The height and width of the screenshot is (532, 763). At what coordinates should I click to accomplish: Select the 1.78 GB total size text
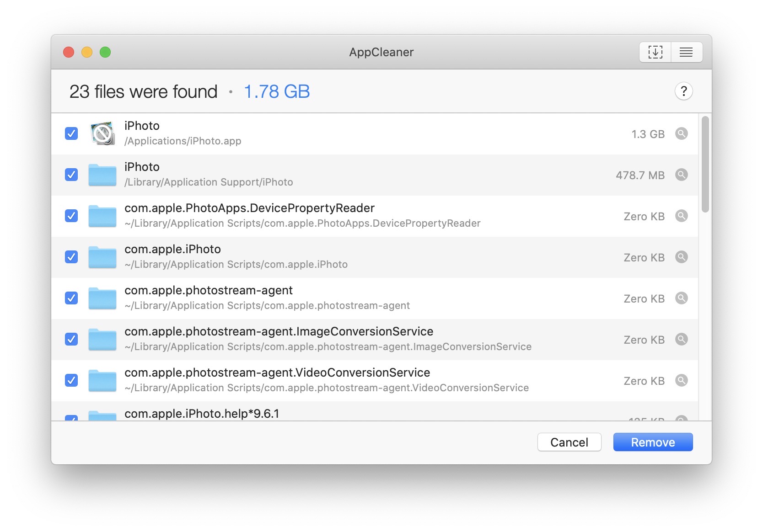click(x=277, y=91)
